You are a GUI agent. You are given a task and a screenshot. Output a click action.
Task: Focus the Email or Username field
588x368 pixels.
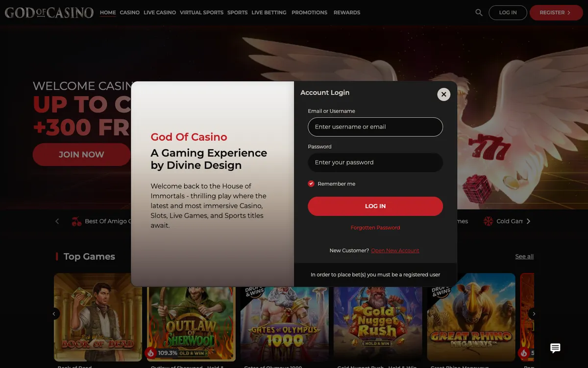pyautogui.click(x=375, y=127)
